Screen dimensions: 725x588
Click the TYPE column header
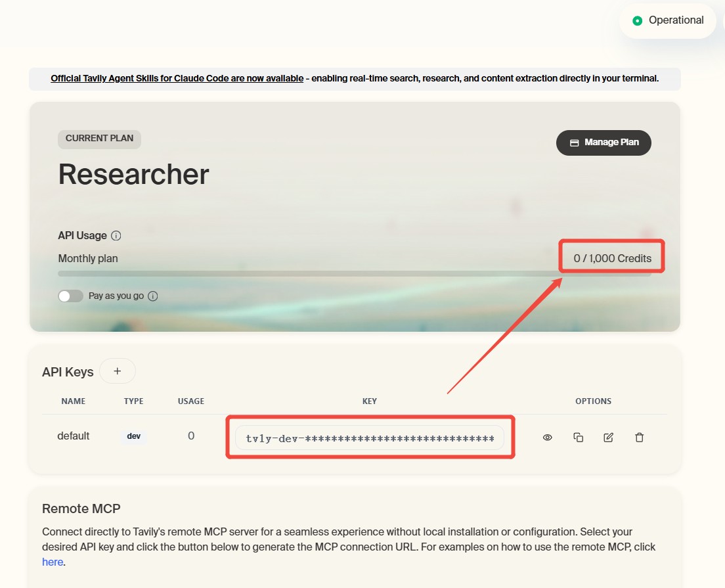pyautogui.click(x=133, y=401)
